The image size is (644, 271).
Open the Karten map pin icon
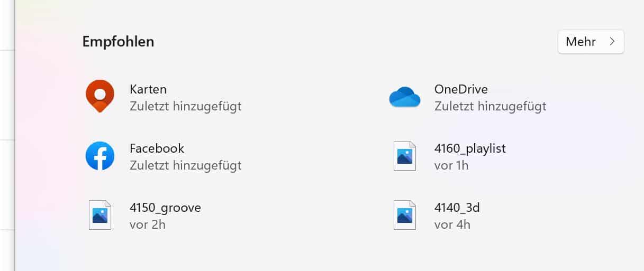tap(100, 96)
